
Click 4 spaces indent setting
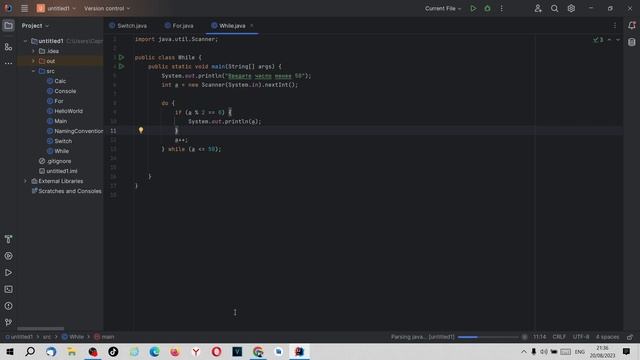(x=607, y=337)
